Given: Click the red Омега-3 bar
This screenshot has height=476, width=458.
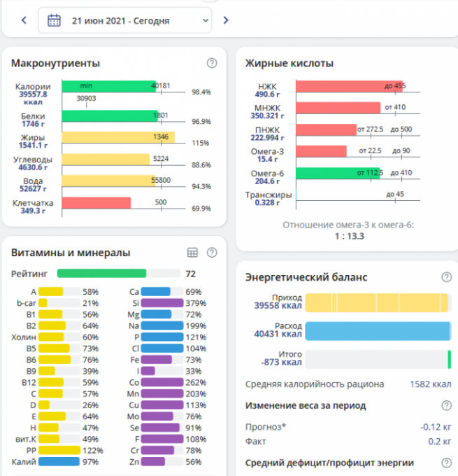Looking at the screenshot, I should click(321, 151).
